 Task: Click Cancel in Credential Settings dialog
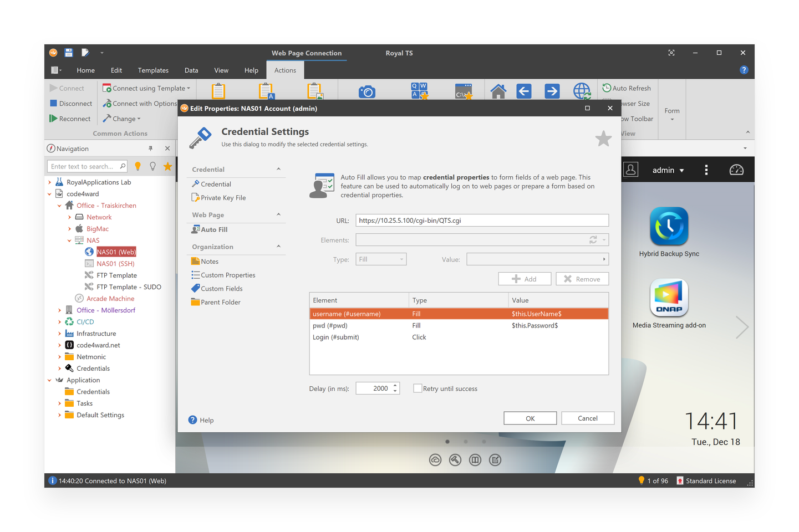(587, 418)
